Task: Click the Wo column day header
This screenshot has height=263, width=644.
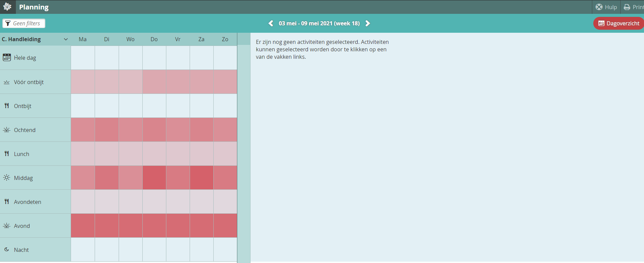Action: (x=130, y=39)
